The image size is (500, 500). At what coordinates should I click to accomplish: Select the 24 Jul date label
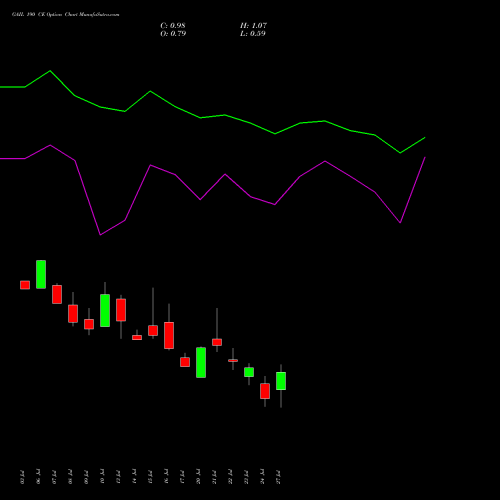pyautogui.click(x=263, y=477)
